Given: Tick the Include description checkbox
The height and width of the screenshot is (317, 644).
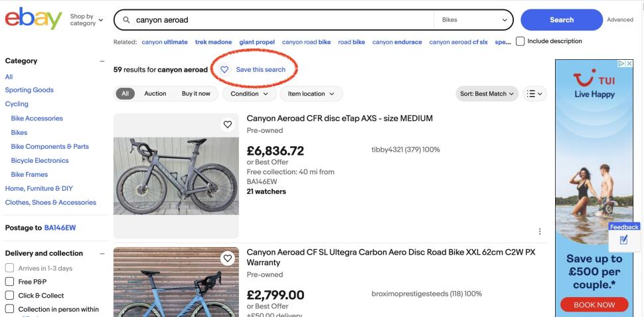Looking at the screenshot, I should pyautogui.click(x=520, y=41).
